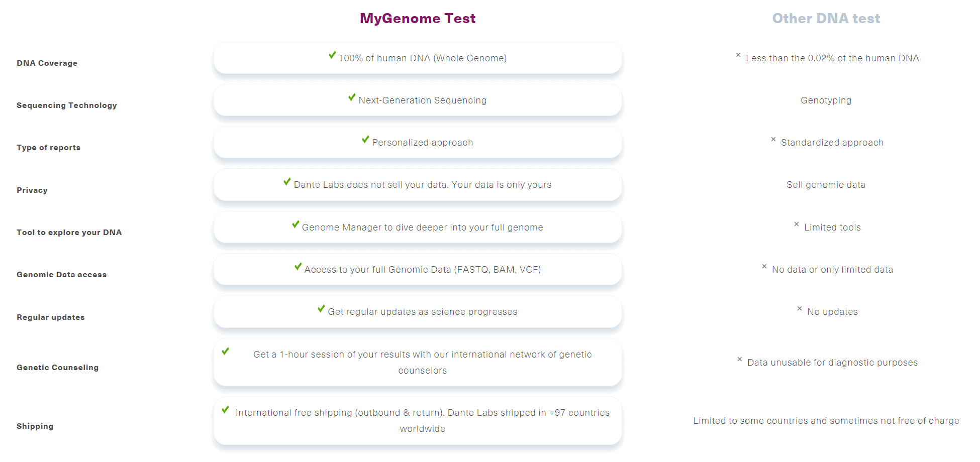Select the Genetic Counseling row label
Image resolution: width=980 pixels, height=462 pixels.
(58, 368)
